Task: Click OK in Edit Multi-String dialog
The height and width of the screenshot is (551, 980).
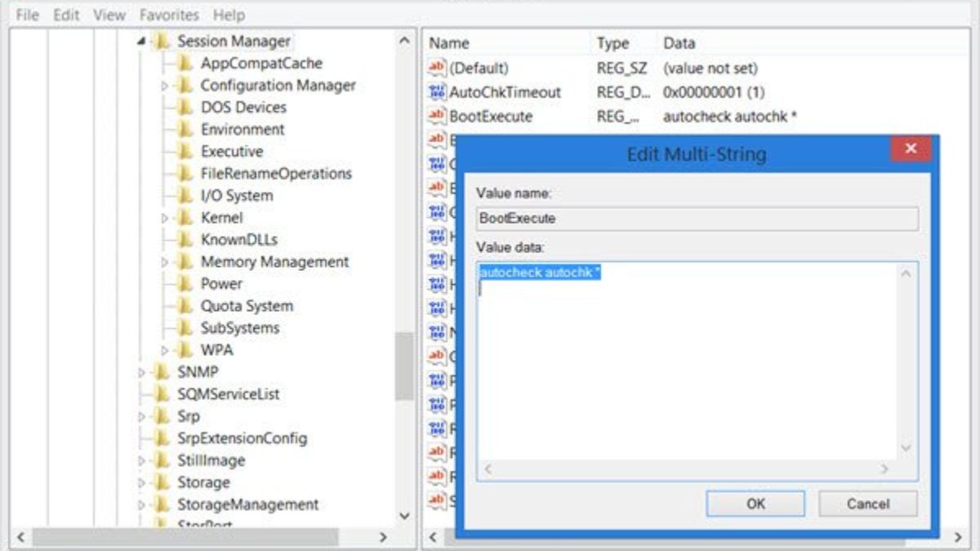Action: [755, 504]
